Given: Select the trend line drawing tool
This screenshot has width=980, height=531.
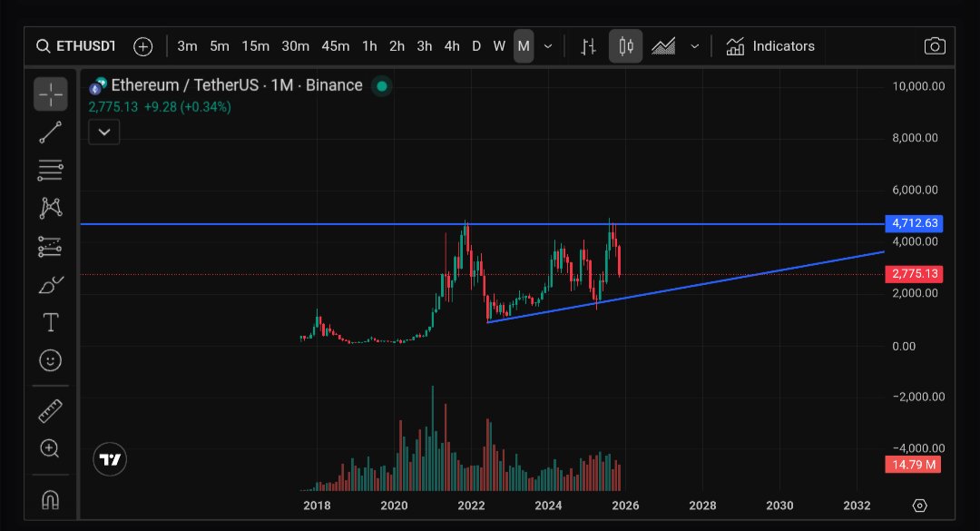Looking at the screenshot, I should click(51, 133).
